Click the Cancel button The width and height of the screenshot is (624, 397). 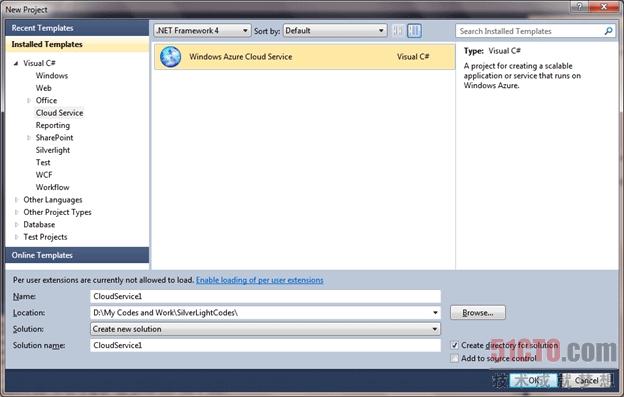[x=586, y=380]
